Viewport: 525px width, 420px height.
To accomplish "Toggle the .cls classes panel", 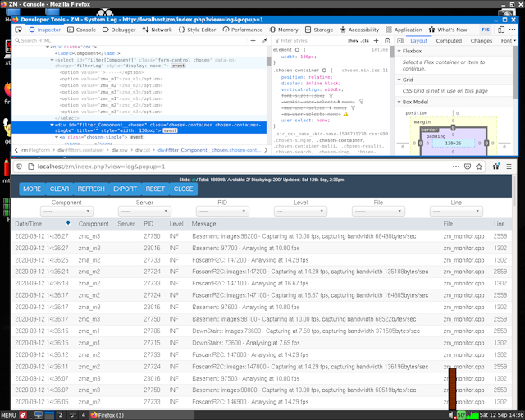I will click(x=365, y=41).
